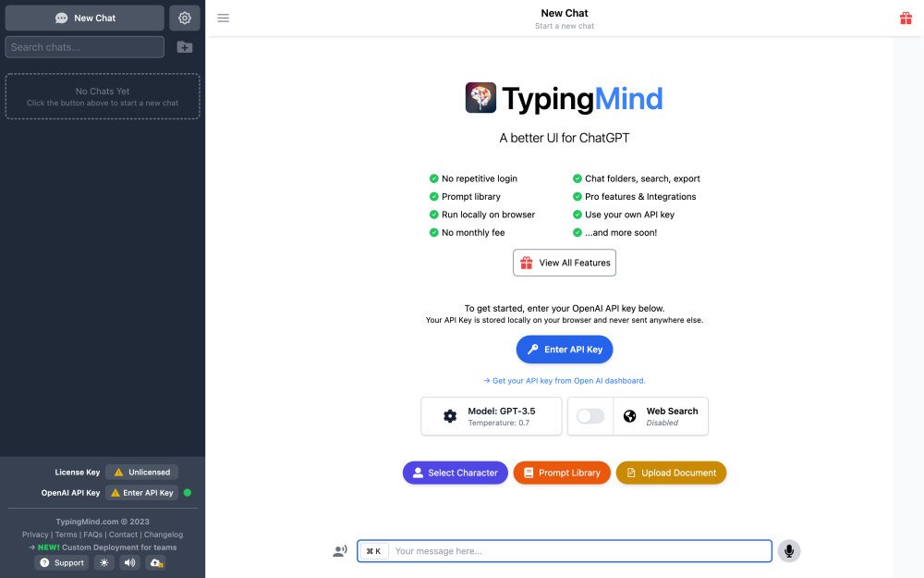The image size is (924, 578).
Task: Switch to light mode with the sun icon
Action: [x=103, y=562]
